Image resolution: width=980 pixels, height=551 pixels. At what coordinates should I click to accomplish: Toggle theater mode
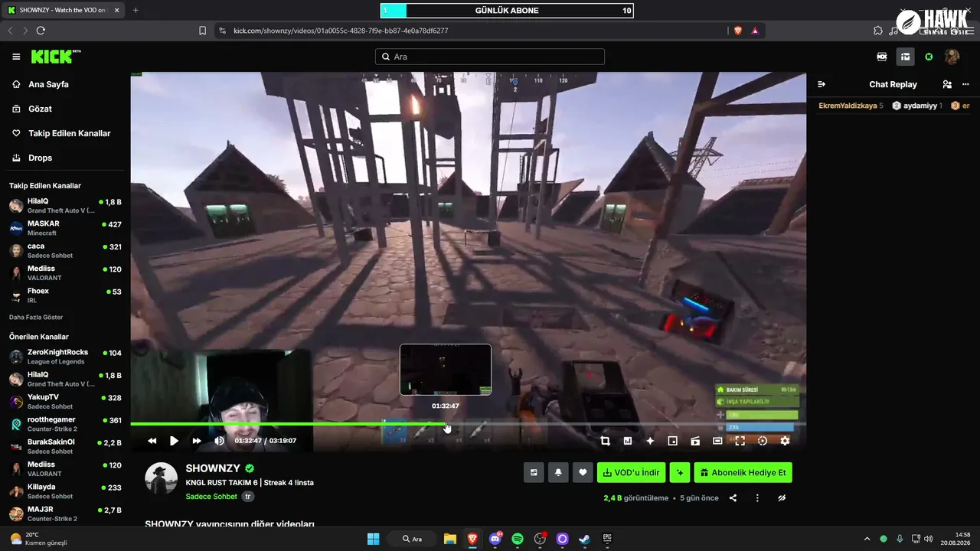pyautogui.click(x=717, y=441)
